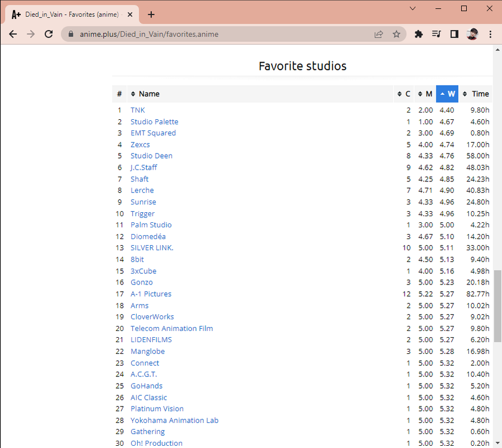This screenshot has height=448, width=502.
Task: Open the Extensions puzzle icon
Action: pos(419,34)
